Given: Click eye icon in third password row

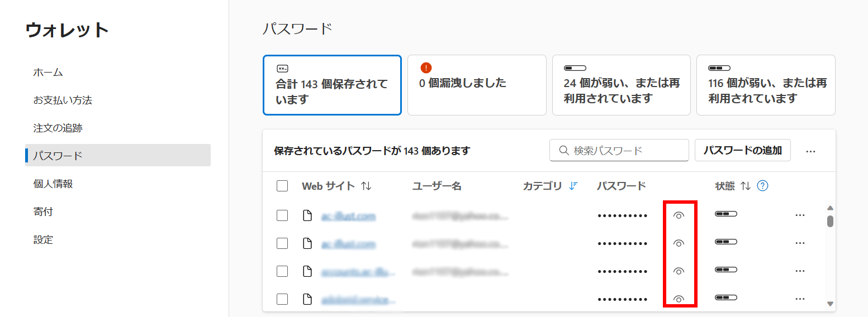Looking at the screenshot, I should [679, 271].
